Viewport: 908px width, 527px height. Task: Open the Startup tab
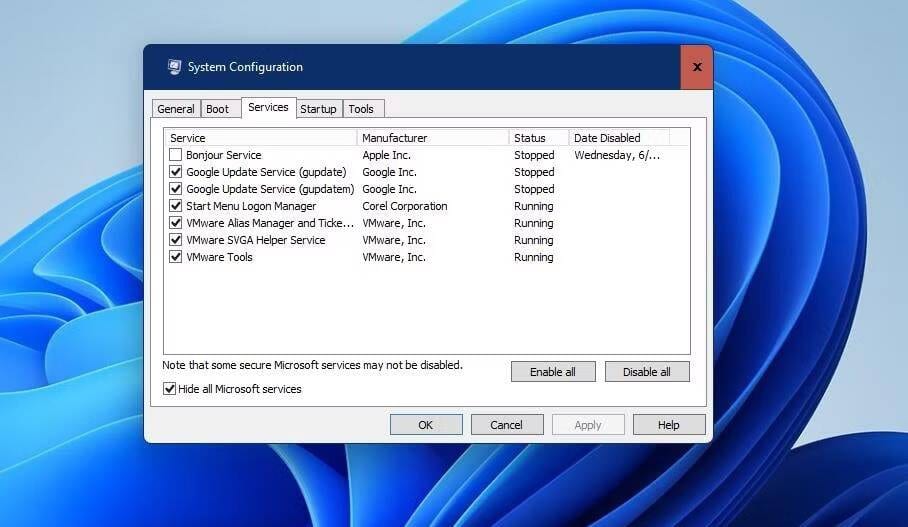tap(318, 109)
